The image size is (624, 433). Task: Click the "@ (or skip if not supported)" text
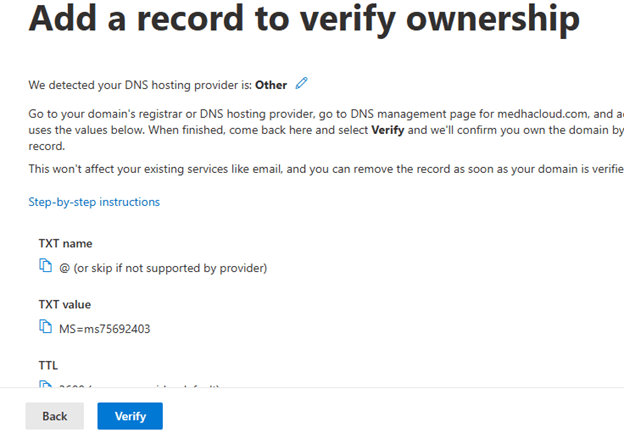click(163, 267)
